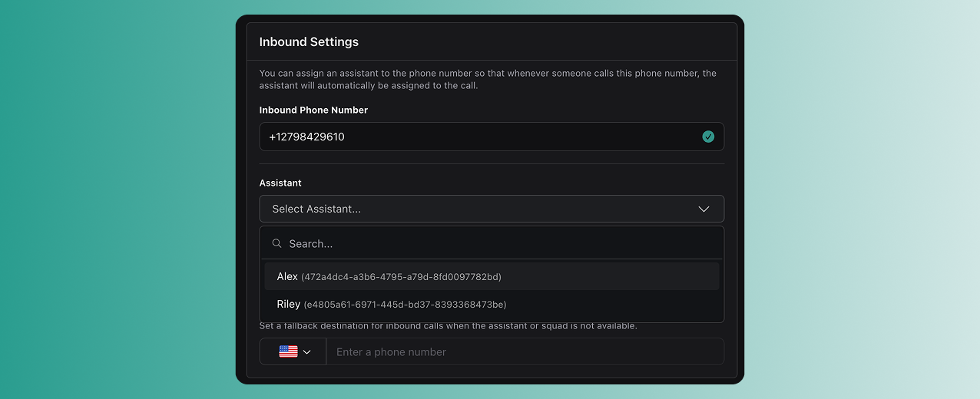This screenshot has height=399, width=980.
Task: Select Alex from the assistant list
Action: click(287, 276)
